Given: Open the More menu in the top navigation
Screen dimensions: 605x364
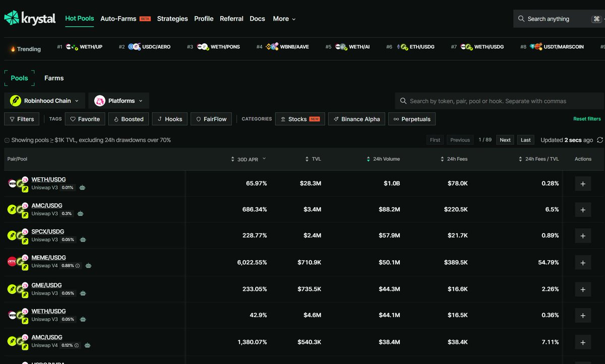Looking at the screenshot, I should pyautogui.click(x=284, y=19).
